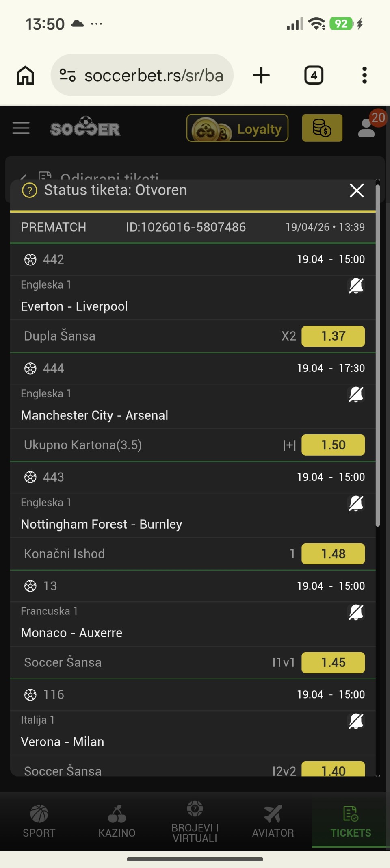Tap the 1.37 odds for Everton - Liverpool

pos(333,336)
